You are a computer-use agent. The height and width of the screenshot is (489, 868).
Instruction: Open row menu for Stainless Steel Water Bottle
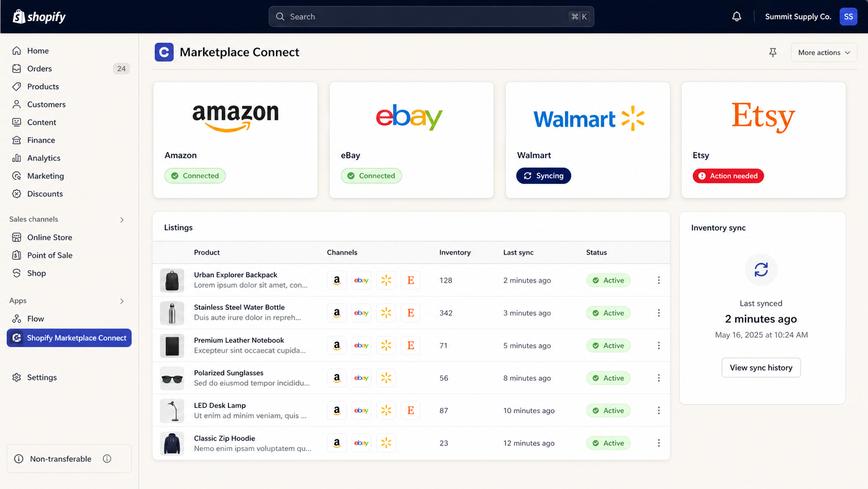[659, 313]
